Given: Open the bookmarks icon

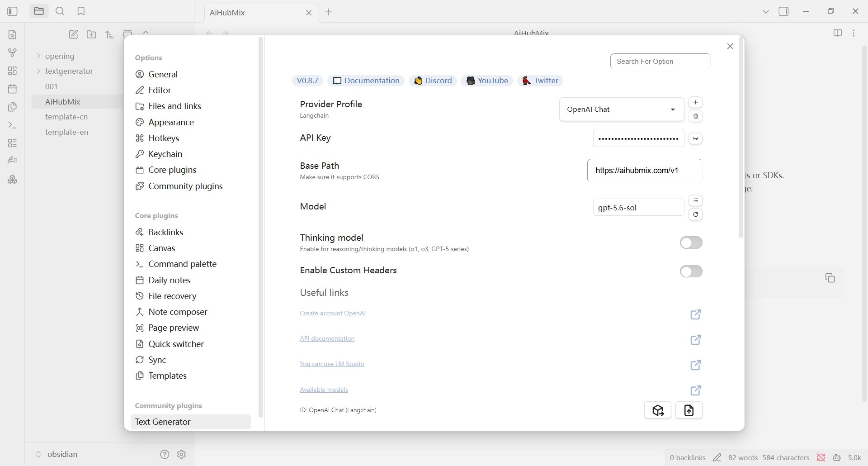Looking at the screenshot, I should (x=81, y=11).
